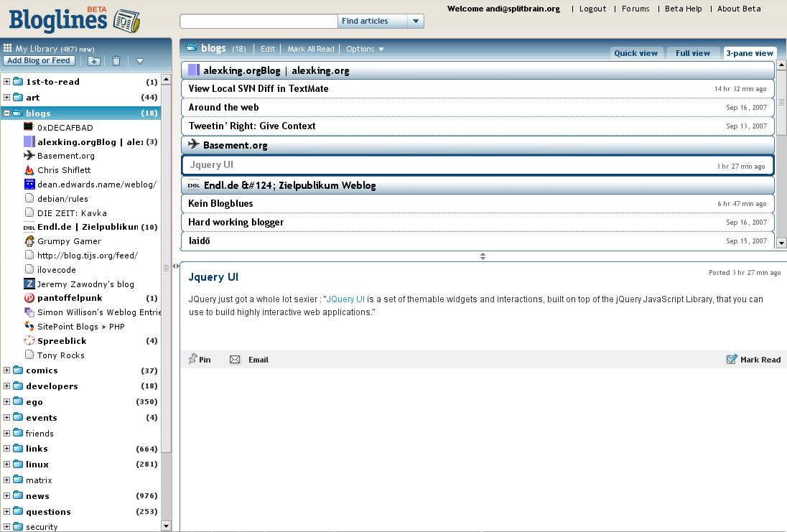
Task: Expand the ego folder
Action: click(6, 401)
